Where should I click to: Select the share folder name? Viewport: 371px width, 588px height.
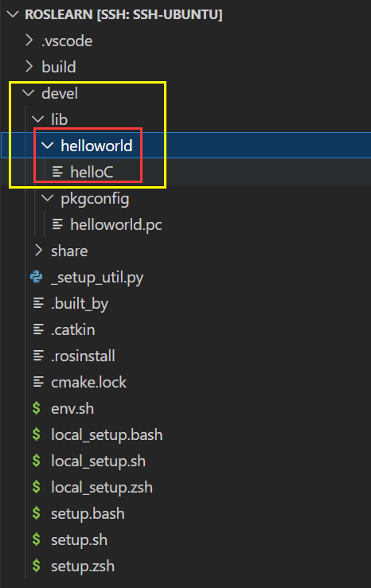pyautogui.click(x=69, y=251)
